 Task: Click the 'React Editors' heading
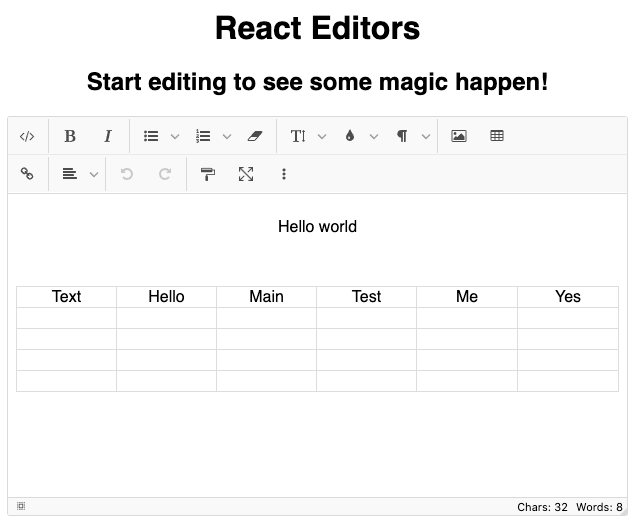(x=318, y=28)
